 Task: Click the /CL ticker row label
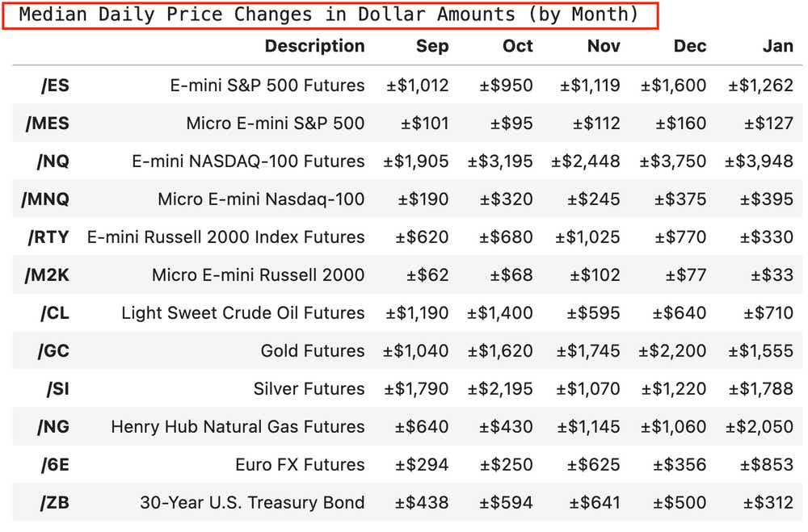click(x=53, y=313)
